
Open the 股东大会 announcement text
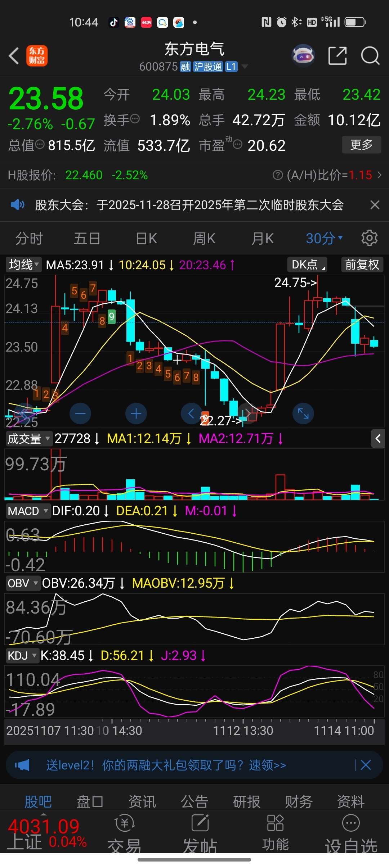tap(189, 205)
